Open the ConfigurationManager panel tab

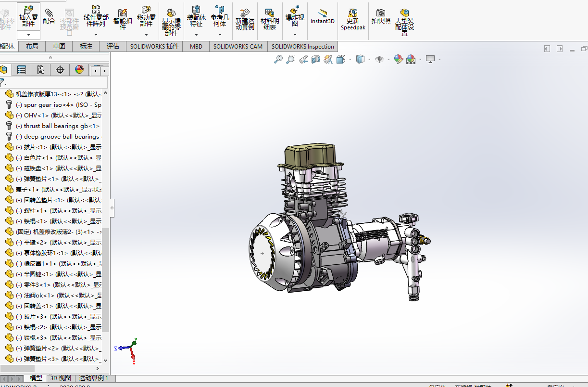coord(41,70)
